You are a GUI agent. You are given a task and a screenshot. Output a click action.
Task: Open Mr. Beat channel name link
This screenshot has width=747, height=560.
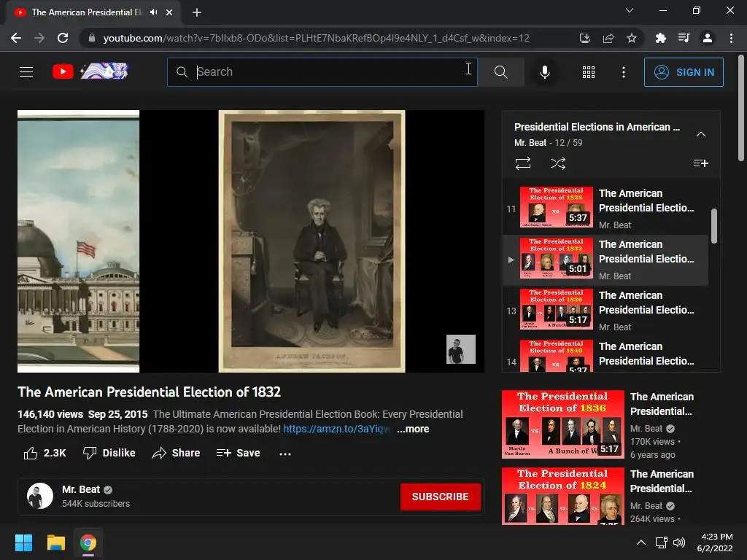[x=80, y=489]
